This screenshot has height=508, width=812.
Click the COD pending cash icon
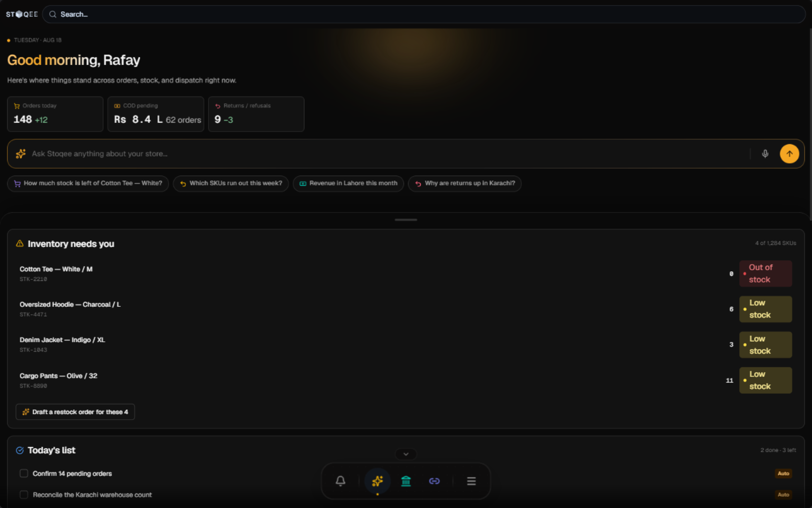(117, 106)
